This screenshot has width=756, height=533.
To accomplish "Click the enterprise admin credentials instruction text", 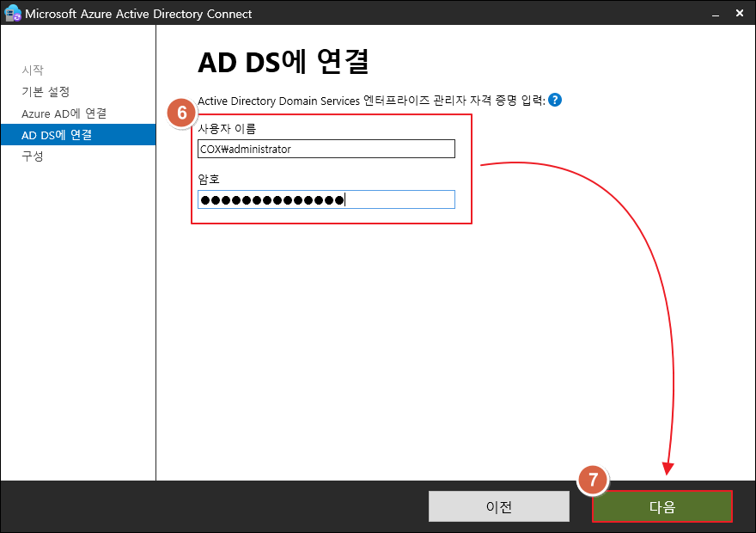I will click(371, 101).
